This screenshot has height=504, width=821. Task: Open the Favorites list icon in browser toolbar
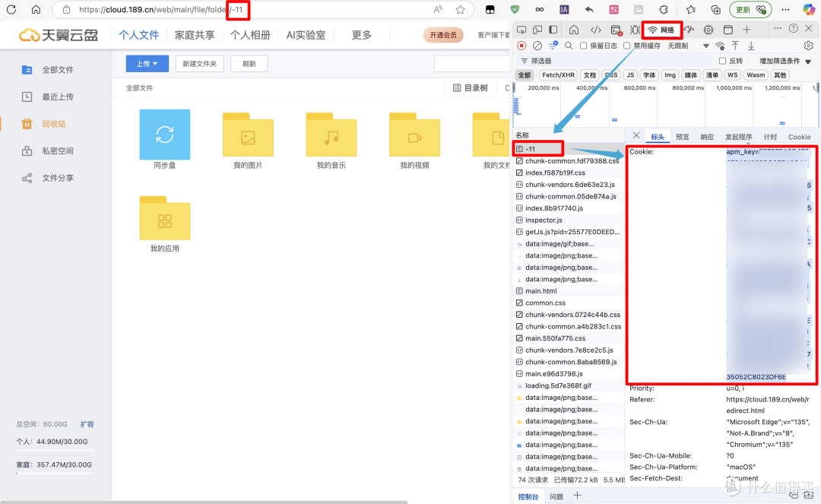point(691,9)
